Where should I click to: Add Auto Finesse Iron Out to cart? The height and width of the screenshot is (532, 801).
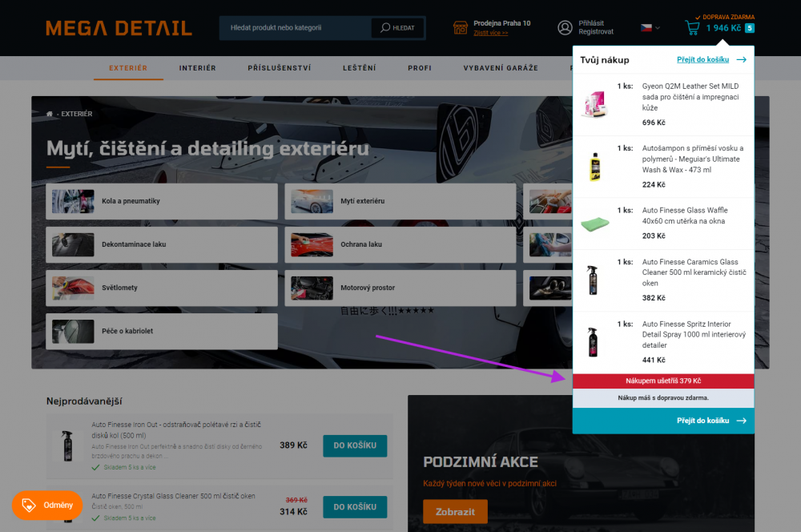355,445
